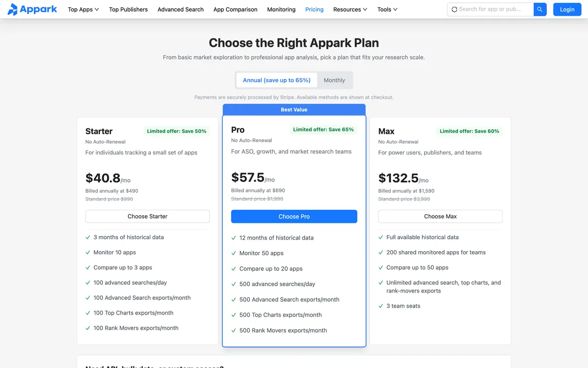Click 'For individuals tracking a small set of apps'
Image resolution: width=588 pixels, height=368 pixels.
pyautogui.click(x=141, y=153)
